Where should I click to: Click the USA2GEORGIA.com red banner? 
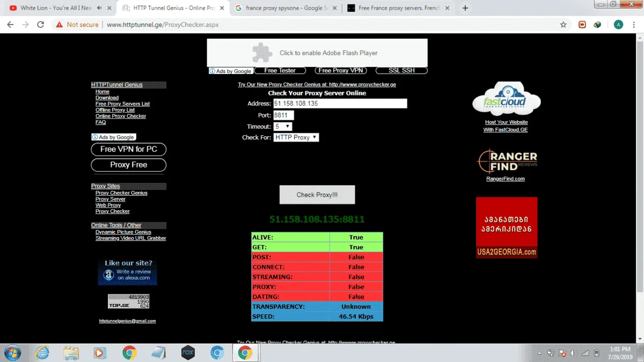tap(507, 227)
